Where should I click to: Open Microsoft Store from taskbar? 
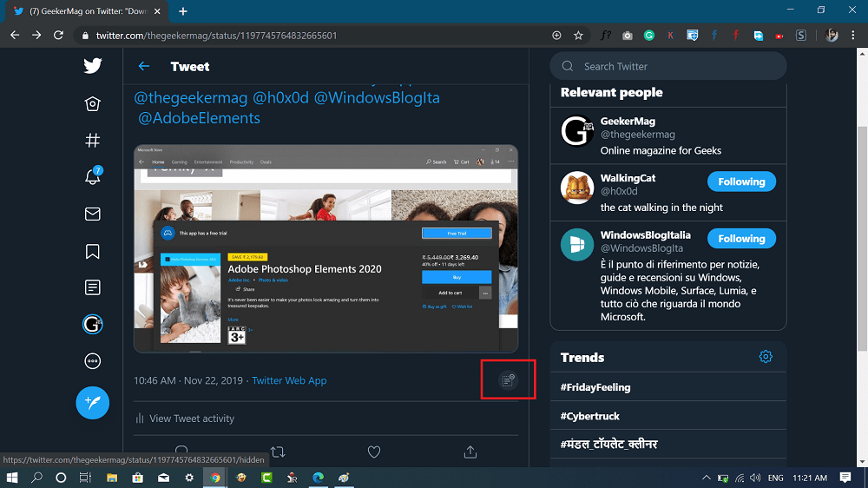(138, 478)
